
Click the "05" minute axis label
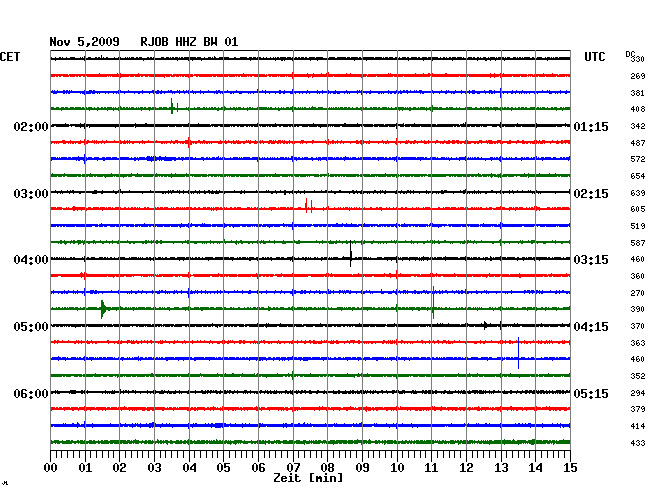point(223,468)
